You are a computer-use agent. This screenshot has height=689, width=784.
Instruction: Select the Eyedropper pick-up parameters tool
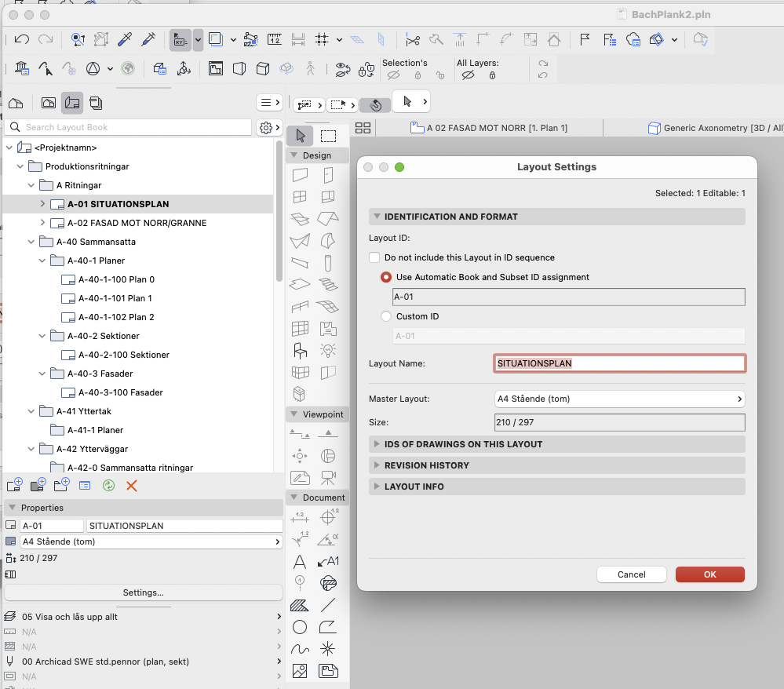click(124, 39)
